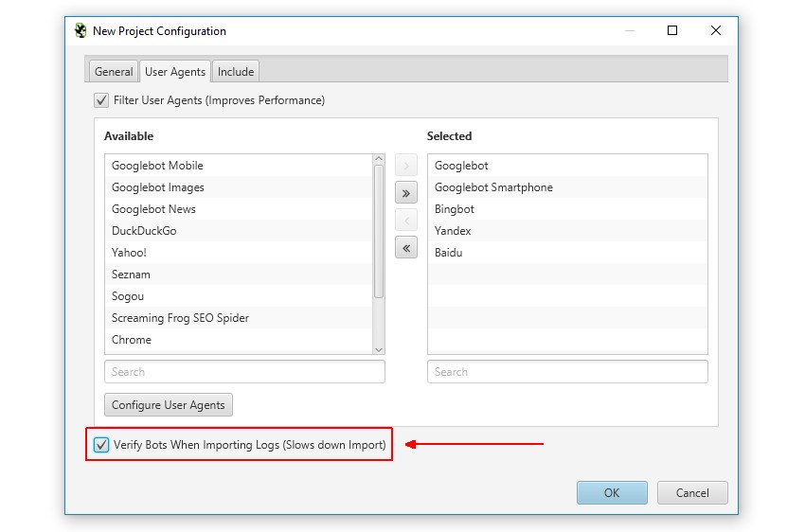The height and width of the screenshot is (532, 805).
Task: Select DuckDuckGo in the Available list
Action: pyautogui.click(x=144, y=231)
